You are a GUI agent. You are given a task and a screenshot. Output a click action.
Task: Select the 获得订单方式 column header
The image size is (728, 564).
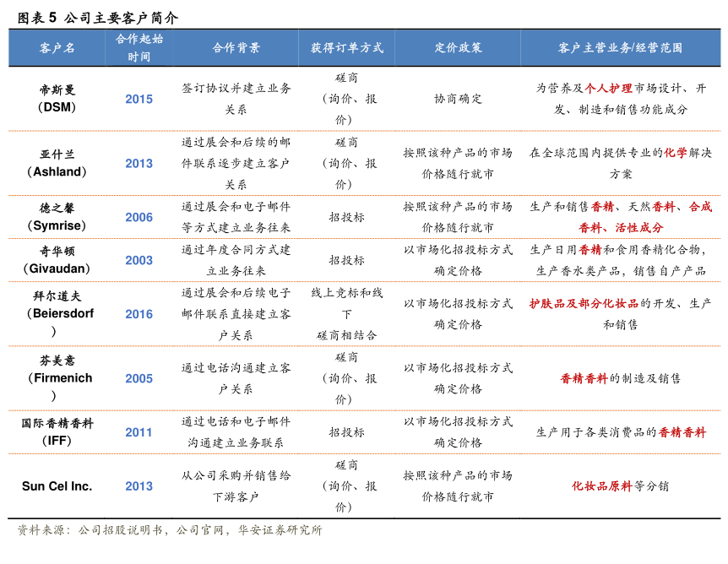[x=346, y=48]
